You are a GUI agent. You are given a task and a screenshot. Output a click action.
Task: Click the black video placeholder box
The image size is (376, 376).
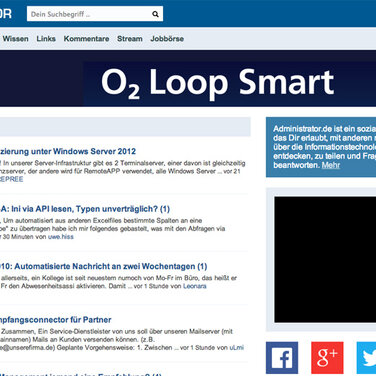325,259
